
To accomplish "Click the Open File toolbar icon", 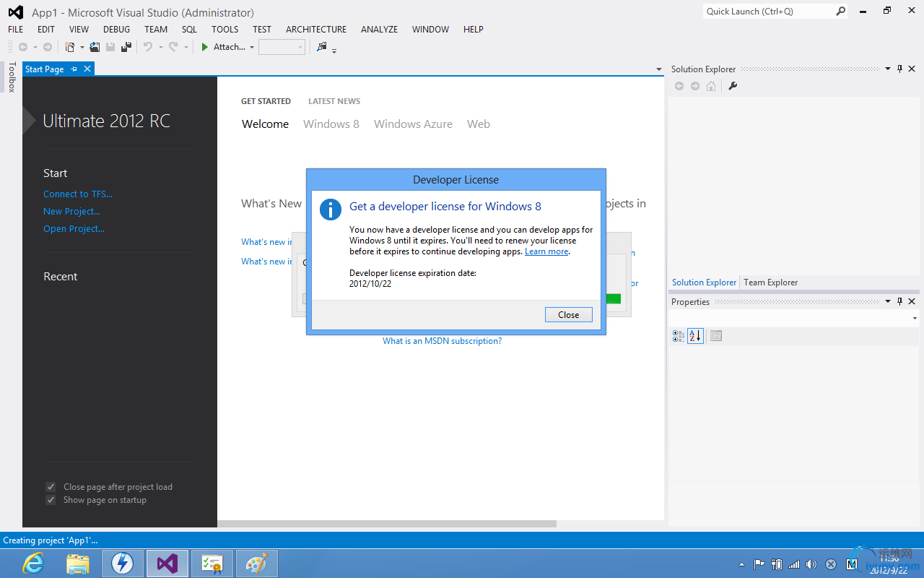I will click(x=95, y=47).
